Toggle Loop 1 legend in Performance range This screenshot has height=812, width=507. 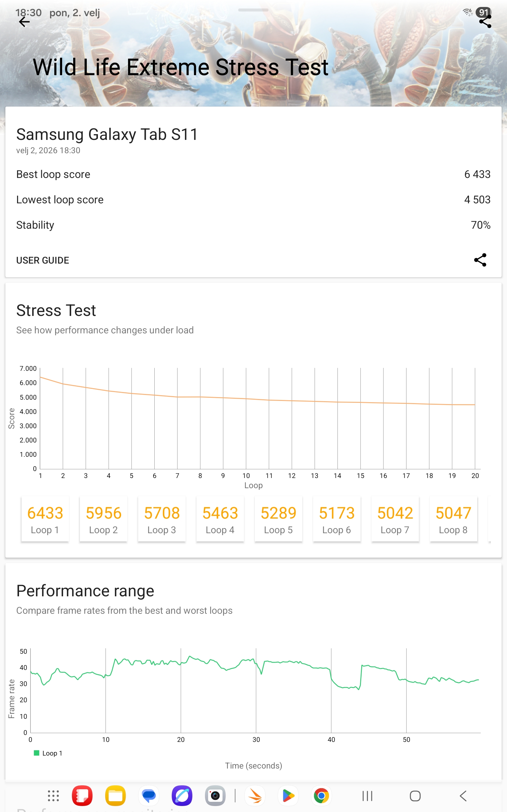(x=48, y=753)
